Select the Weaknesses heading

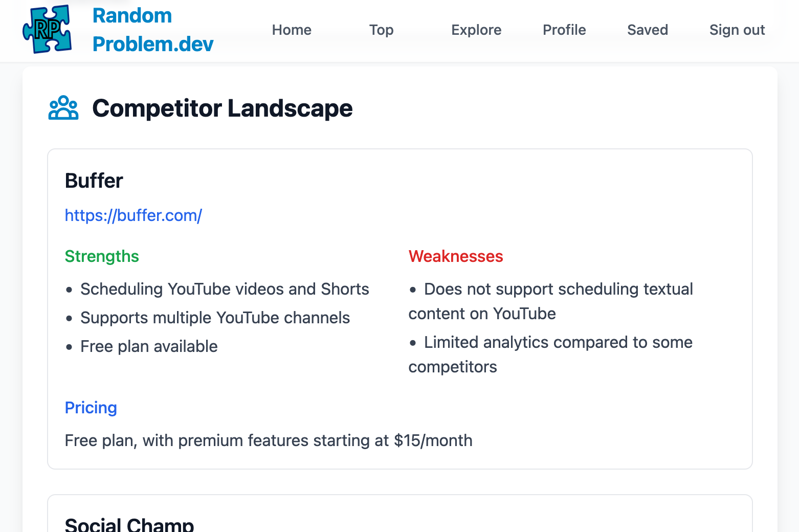click(x=456, y=256)
